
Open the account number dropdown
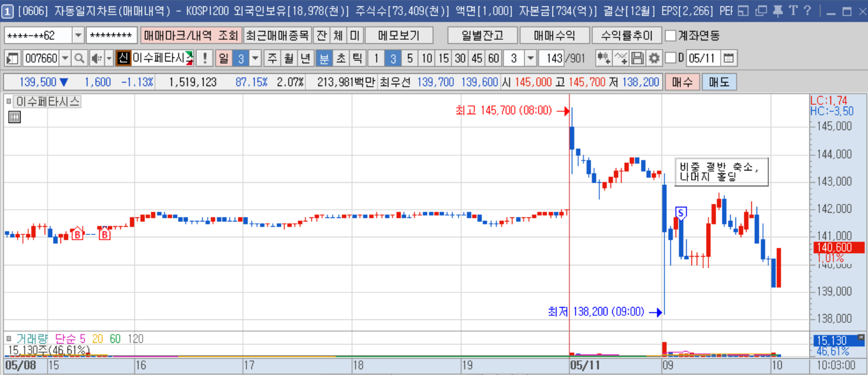point(79,35)
